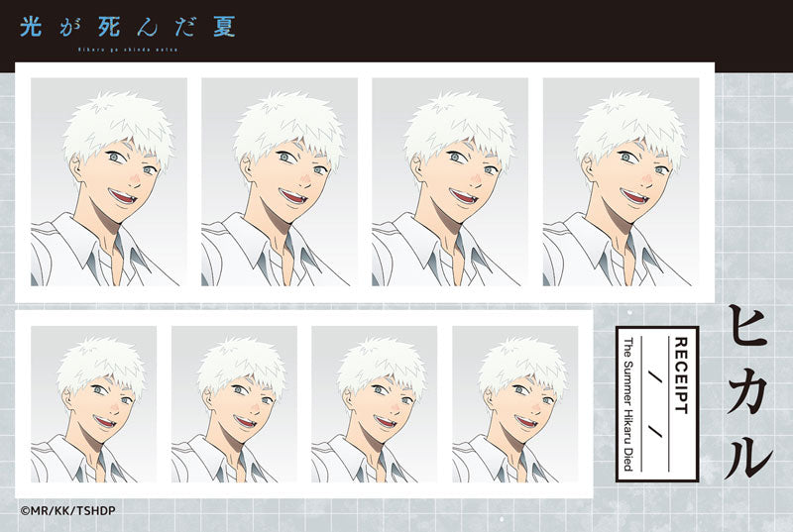Choose the fourth small portrait in bottom row
Viewport: 793px width, 532px height.
point(514,404)
